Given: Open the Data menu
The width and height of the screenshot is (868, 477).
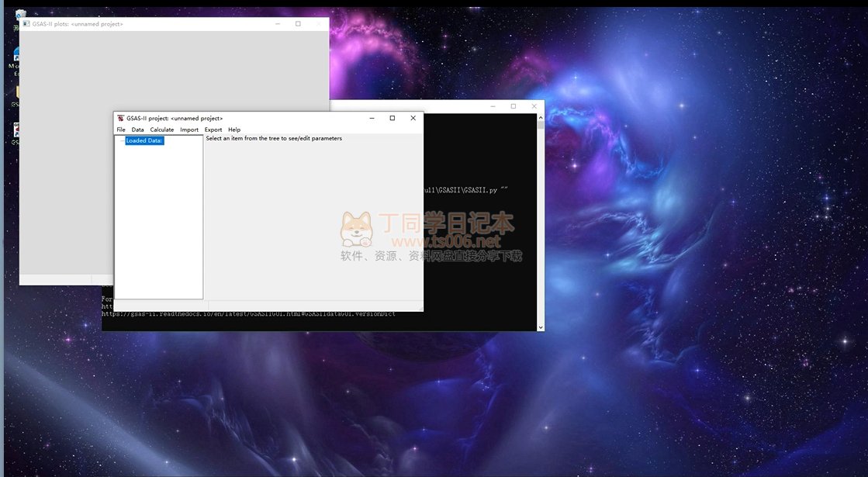Looking at the screenshot, I should tap(137, 130).
